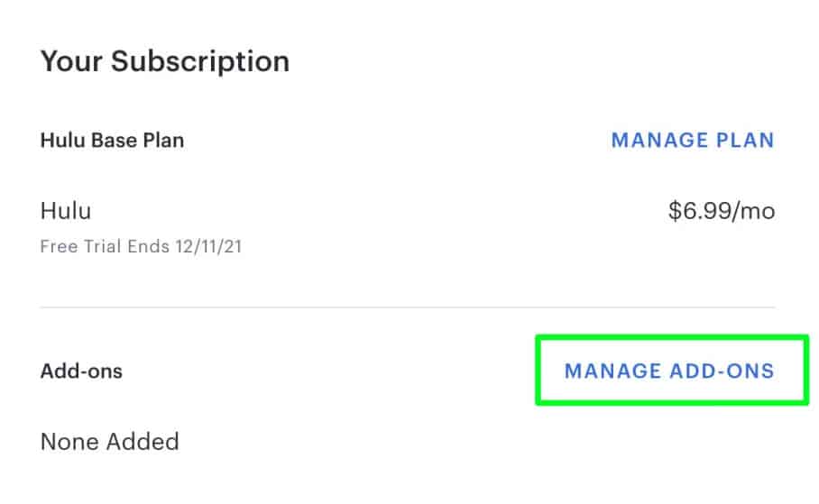The image size is (819, 504).
Task: Click "MANAGE" inside the green-boxed link
Action: pyautogui.click(x=612, y=371)
